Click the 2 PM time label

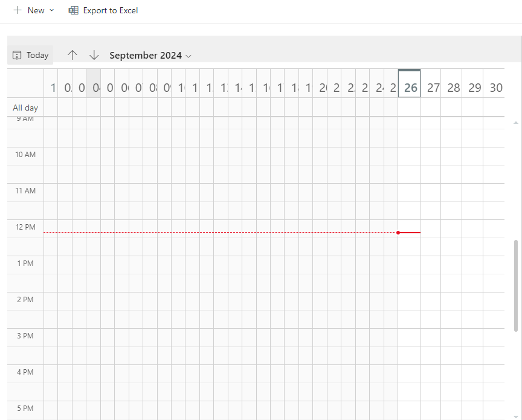click(25, 300)
